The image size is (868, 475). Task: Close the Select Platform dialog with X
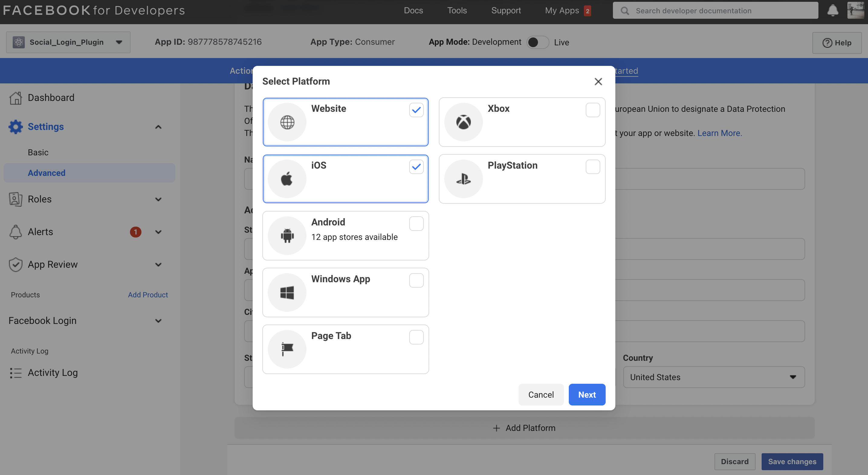[x=598, y=82]
